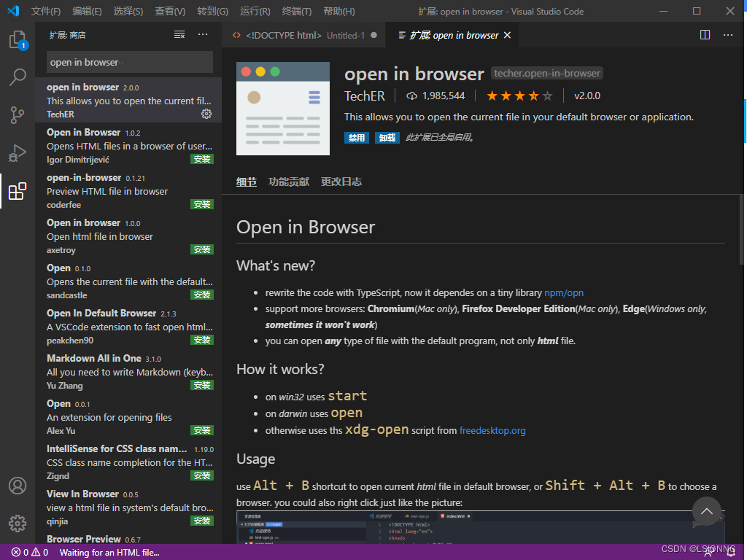The width and height of the screenshot is (747, 560).
Task: Install Open in Browser by Igor Dimitrijević
Action: pos(202,159)
